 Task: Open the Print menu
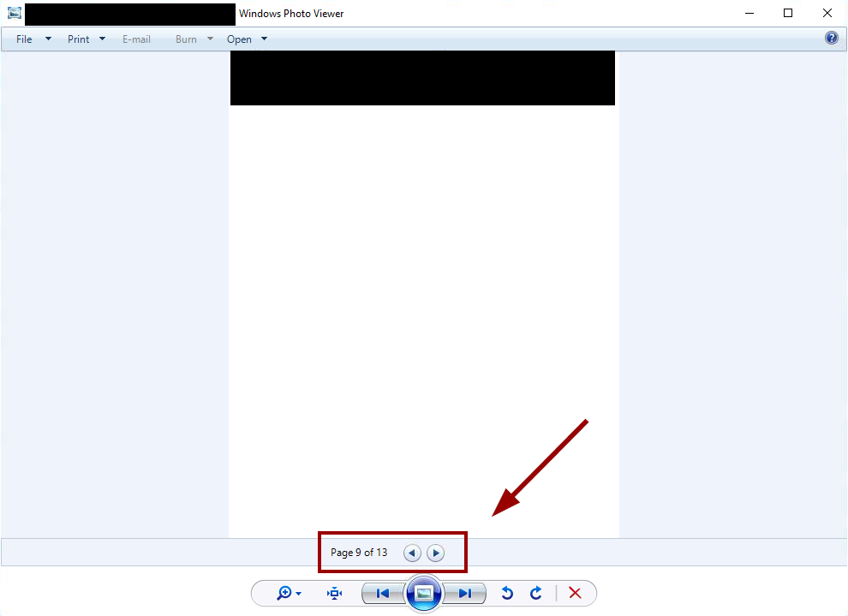click(79, 39)
